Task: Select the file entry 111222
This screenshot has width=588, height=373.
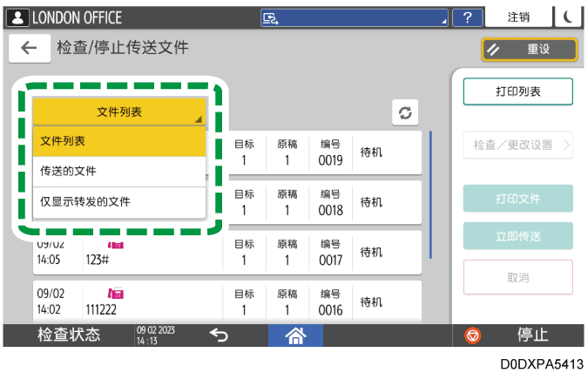Action: 227,302
